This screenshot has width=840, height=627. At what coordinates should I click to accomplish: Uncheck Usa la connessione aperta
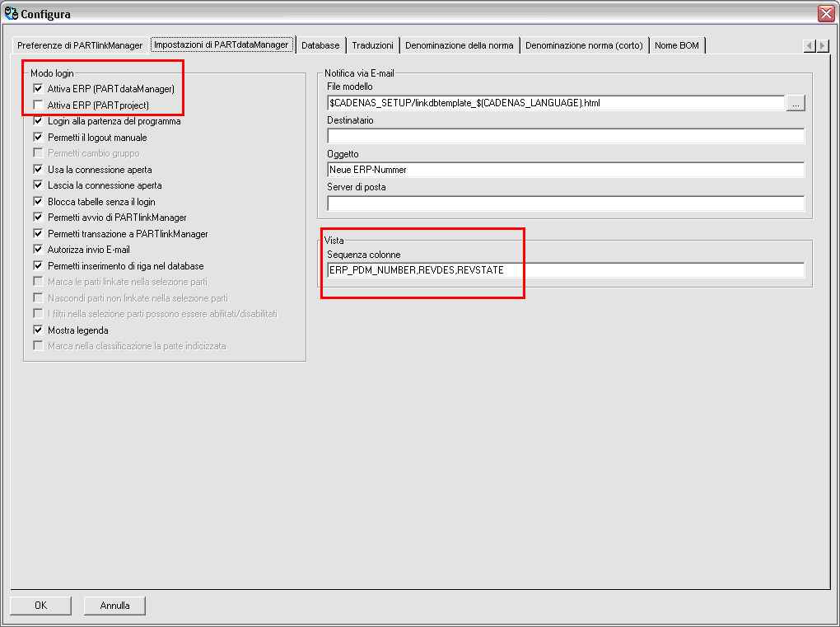(38, 170)
